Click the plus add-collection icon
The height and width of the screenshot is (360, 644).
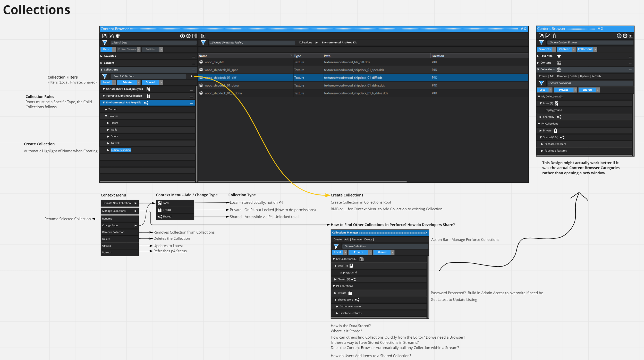tap(191, 76)
